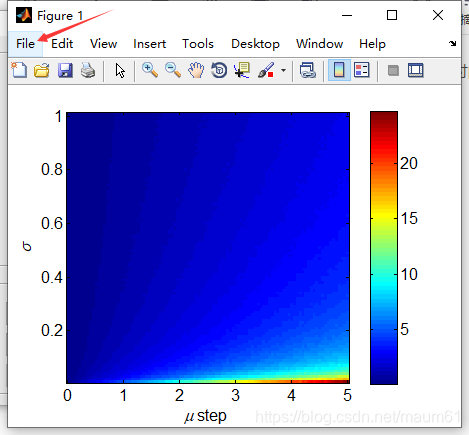This screenshot has width=469, height=435.
Task: Open the Help menu
Action: click(x=372, y=44)
